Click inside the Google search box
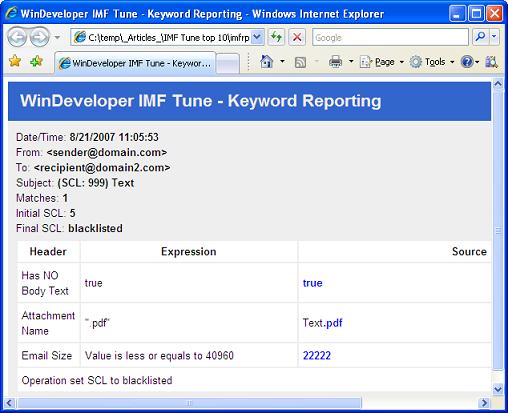This screenshot has width=508, height=413. (x=390, y=37)
